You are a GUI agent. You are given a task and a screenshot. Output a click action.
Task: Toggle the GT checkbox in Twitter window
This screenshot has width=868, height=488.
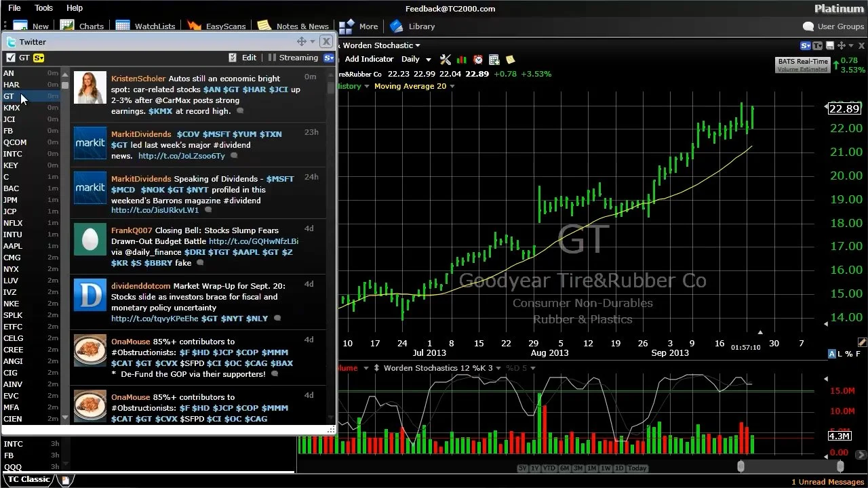[10, 58]
